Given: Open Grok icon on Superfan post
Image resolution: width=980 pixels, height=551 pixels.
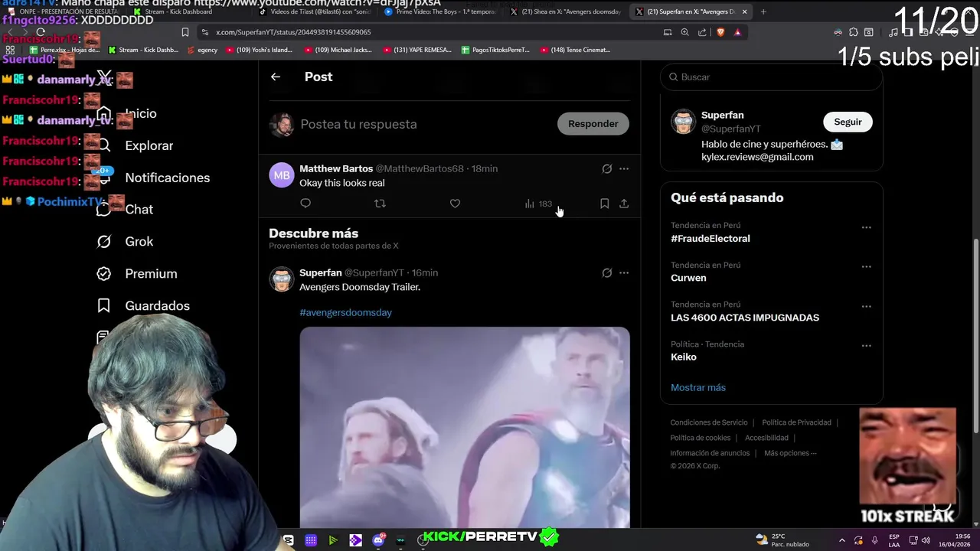Looking at the screenshot, I should point(607,272).
